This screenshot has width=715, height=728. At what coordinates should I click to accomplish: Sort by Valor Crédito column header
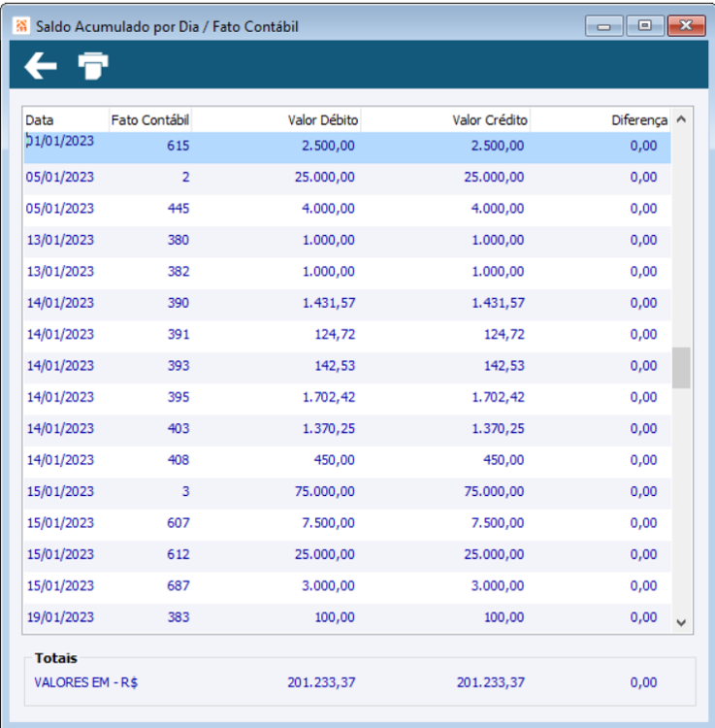(445, 120)
